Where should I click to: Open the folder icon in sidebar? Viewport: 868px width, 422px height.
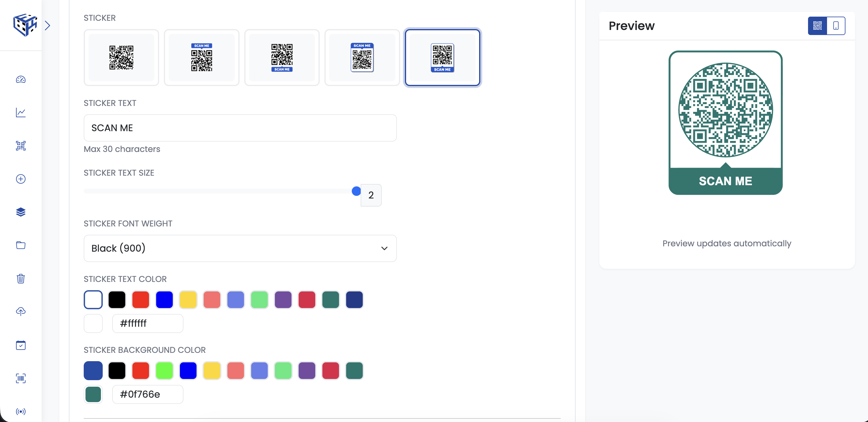(21, 245)
